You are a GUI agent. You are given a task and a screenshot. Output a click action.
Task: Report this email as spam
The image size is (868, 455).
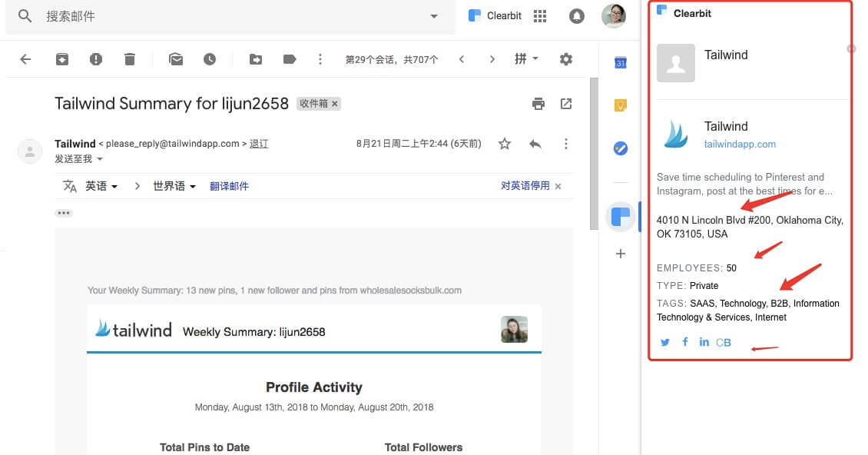tap(96, 59)
